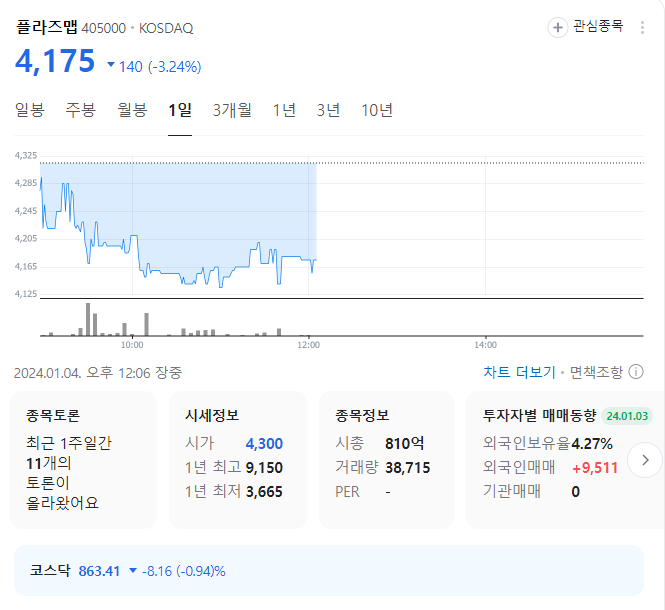This screenshot has height=610, width=665.
Task: Open the three-dot more options menu
Action: [x=642, y=28]
